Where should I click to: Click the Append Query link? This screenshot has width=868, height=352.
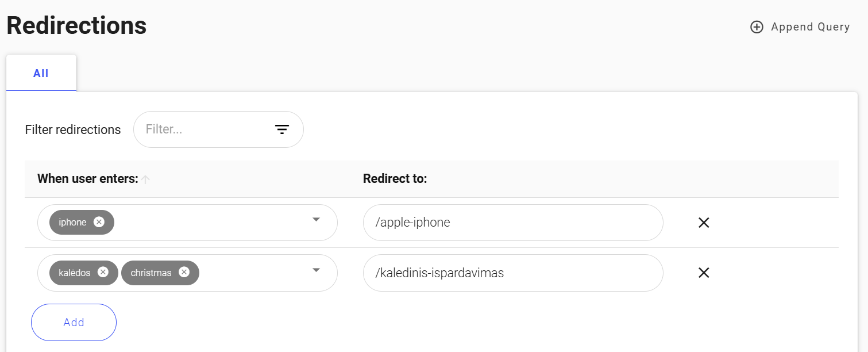pyautogui.click(x=811, y=26)
